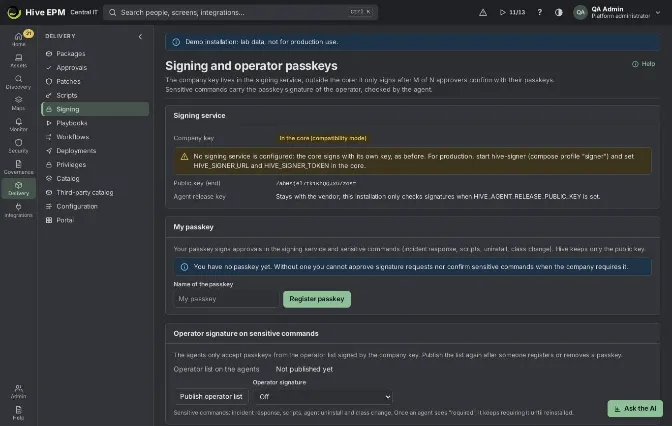Click the In the core (compatibility mode) badge
The height and width of the screenshot is (426, 672).
(x=323, y=138)
